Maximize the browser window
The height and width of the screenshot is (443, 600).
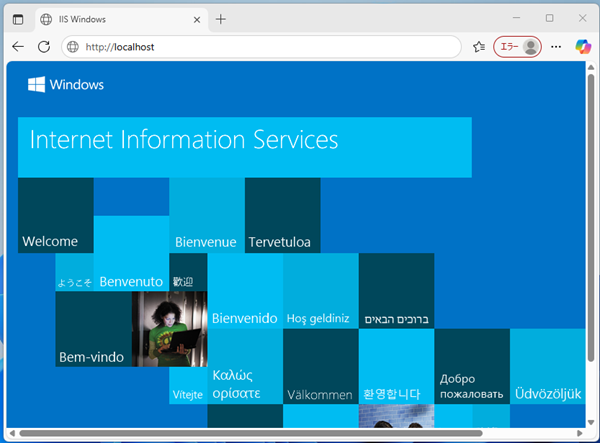[549, 18]
